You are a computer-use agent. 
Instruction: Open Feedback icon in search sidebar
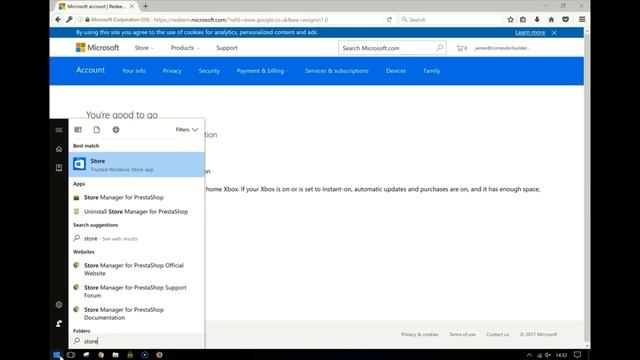pos(59,324)
